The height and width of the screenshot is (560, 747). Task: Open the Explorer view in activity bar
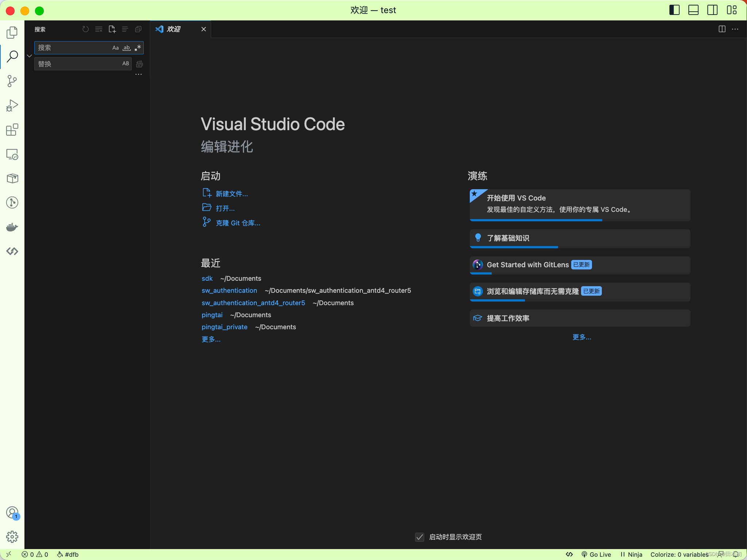[12, 32]
